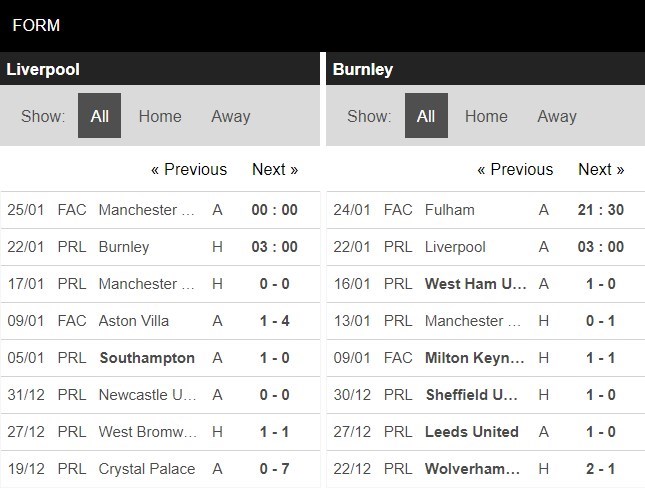Open Liverpool's West Bromwich 1 - 1 match
Screen dimensions: 645x492
pos(160,432)
